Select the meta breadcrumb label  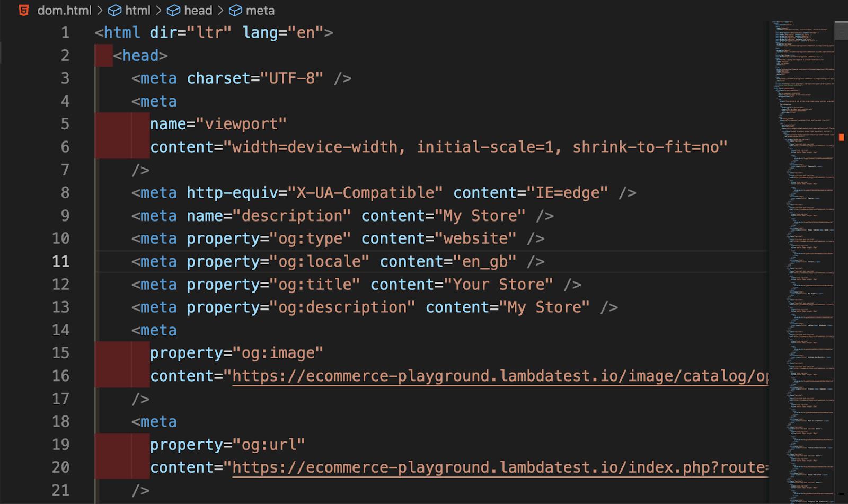click(260, 11)
